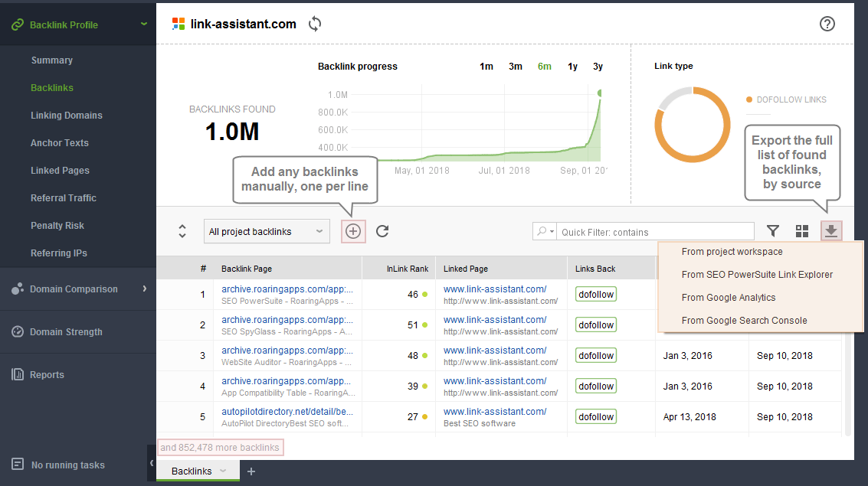Select the 1y time range
The width and height of the screenshot is (868, 486).
572,67
